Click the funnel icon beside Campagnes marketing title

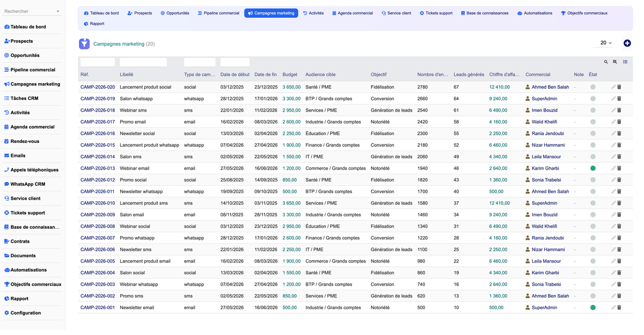coord(84,44)
